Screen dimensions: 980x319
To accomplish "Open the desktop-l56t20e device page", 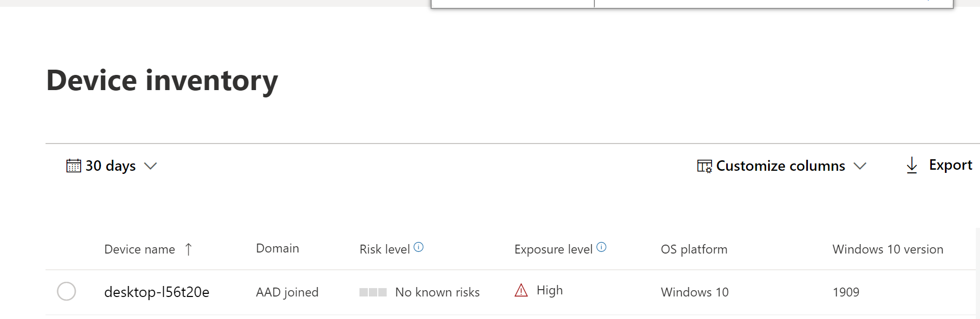I will (x=157, y=292).
